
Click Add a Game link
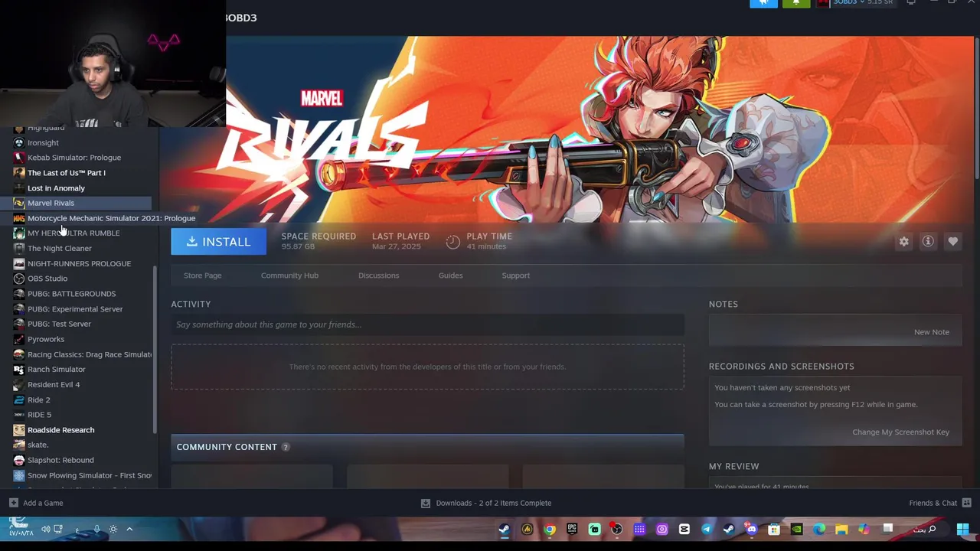coord(43,503)
